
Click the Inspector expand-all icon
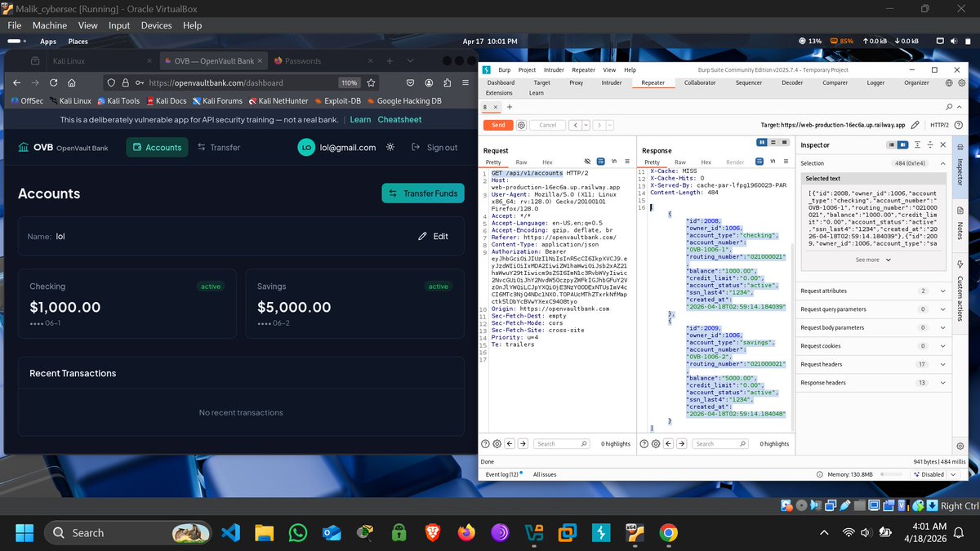917,144
